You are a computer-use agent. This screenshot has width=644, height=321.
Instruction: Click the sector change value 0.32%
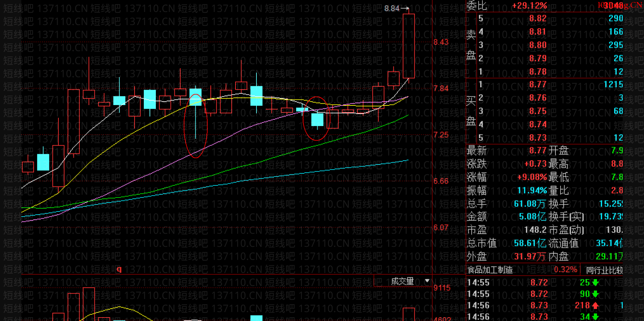[x=565, y=270]
